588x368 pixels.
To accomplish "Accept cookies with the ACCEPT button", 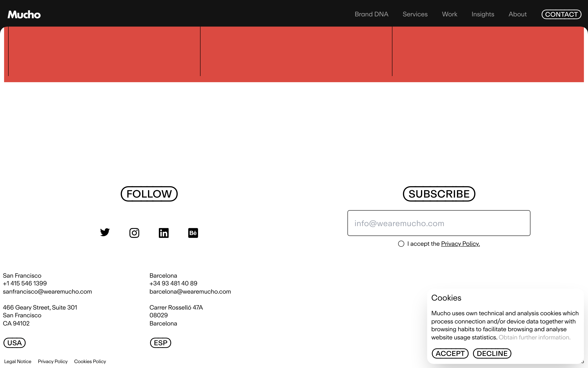I will coord(450,353).
